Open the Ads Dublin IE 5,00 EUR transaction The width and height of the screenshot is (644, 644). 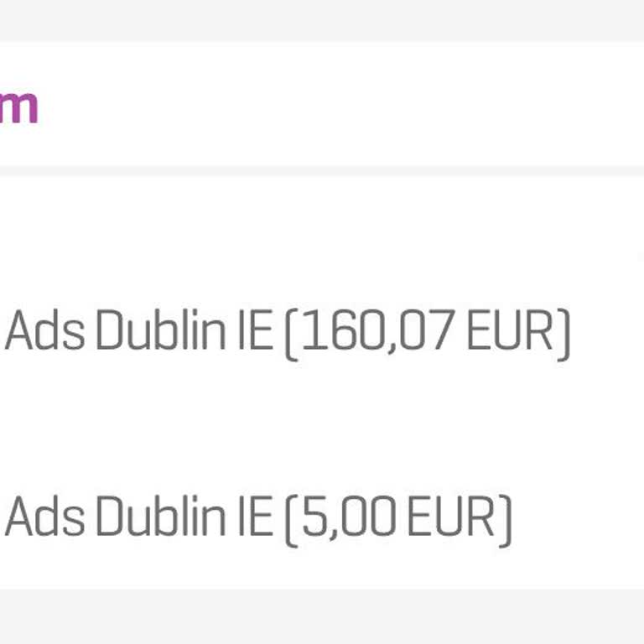tap(257, 517)
